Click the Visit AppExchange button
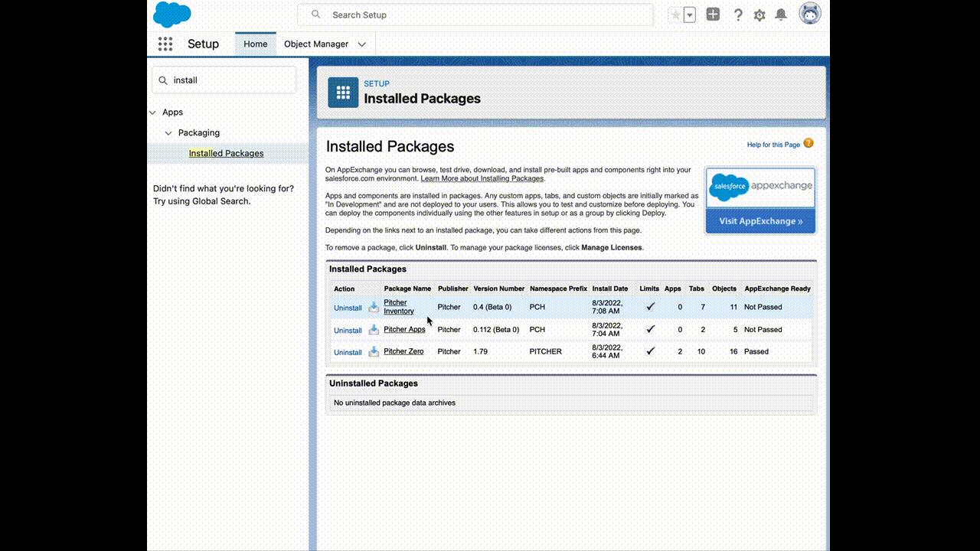 point(760,221)
